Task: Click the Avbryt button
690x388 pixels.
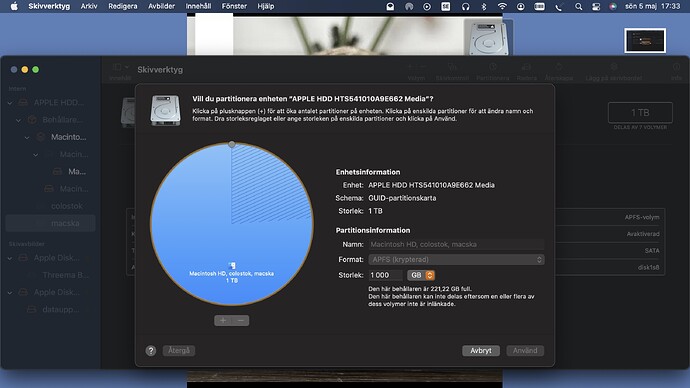Action: coord(481,351)
